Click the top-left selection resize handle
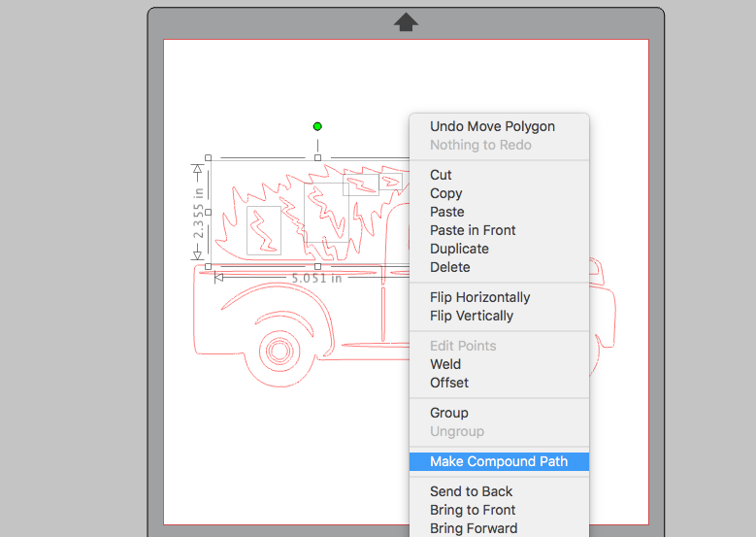The image size is (756, 537). pos(209,157)
